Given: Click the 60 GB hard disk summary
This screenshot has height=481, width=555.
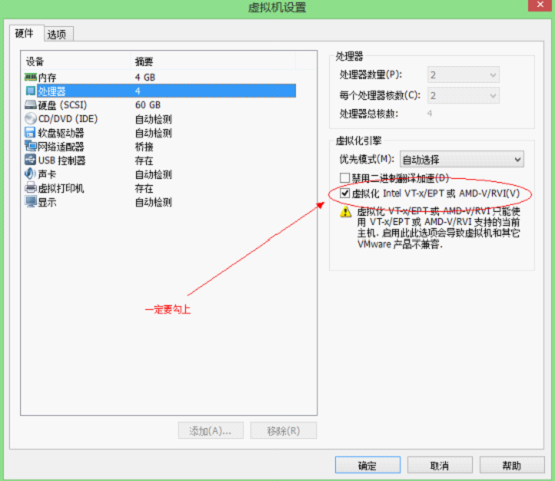Looking at the screenshot, I should pos(148,105).
